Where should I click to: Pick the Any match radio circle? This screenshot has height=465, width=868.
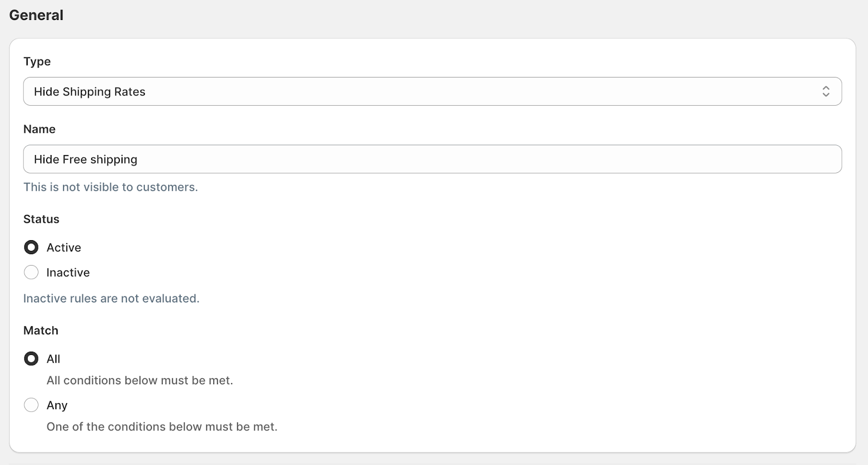coord(31,405)
